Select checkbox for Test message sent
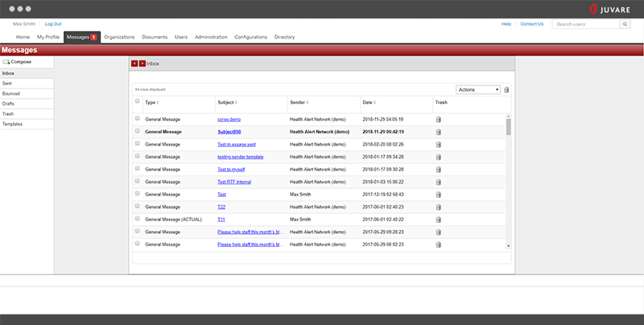The height and width of the screenshot is (325, 644). [137, 143]
